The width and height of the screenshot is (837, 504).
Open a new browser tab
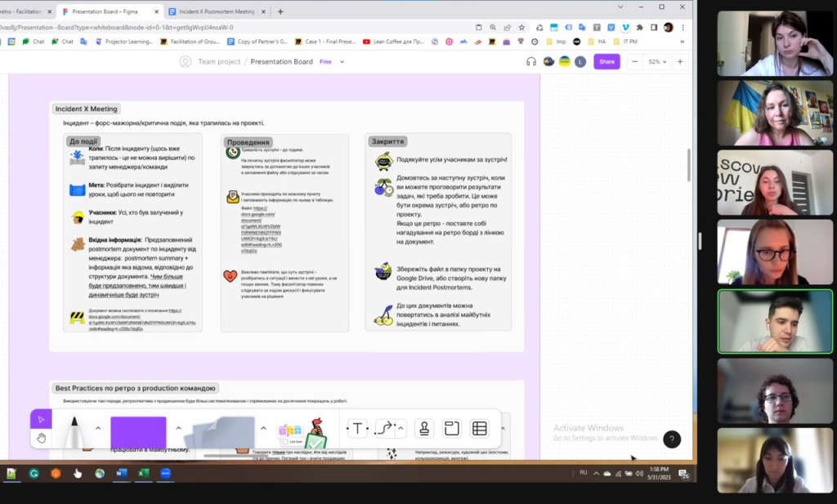(280, 11)
